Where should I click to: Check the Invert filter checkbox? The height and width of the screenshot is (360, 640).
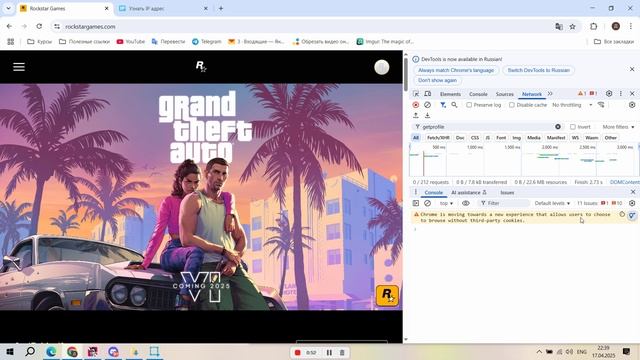[x=573, y=127]
